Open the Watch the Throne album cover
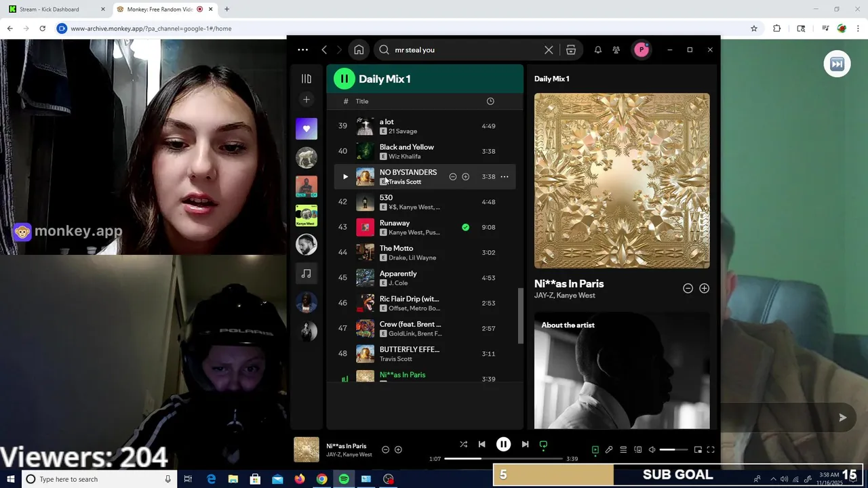The image size is (868, 488). [622, 181]
